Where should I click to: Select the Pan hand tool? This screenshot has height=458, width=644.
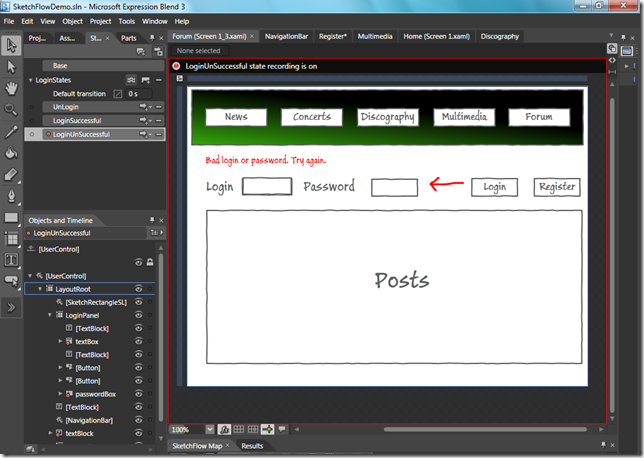[x=11, y=87]
